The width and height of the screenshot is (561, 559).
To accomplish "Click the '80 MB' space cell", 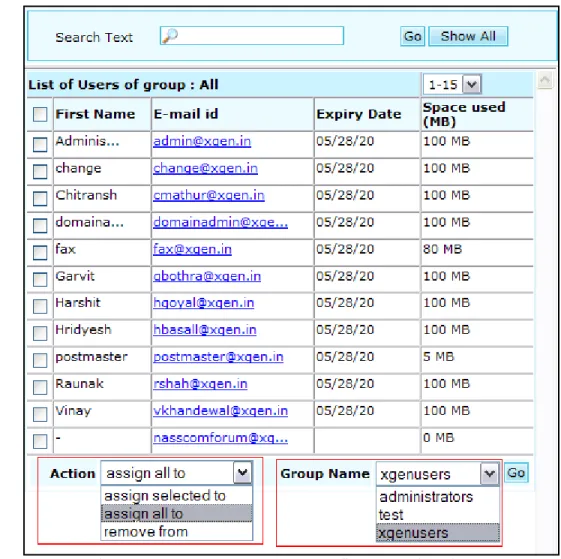I will [443, 249].
